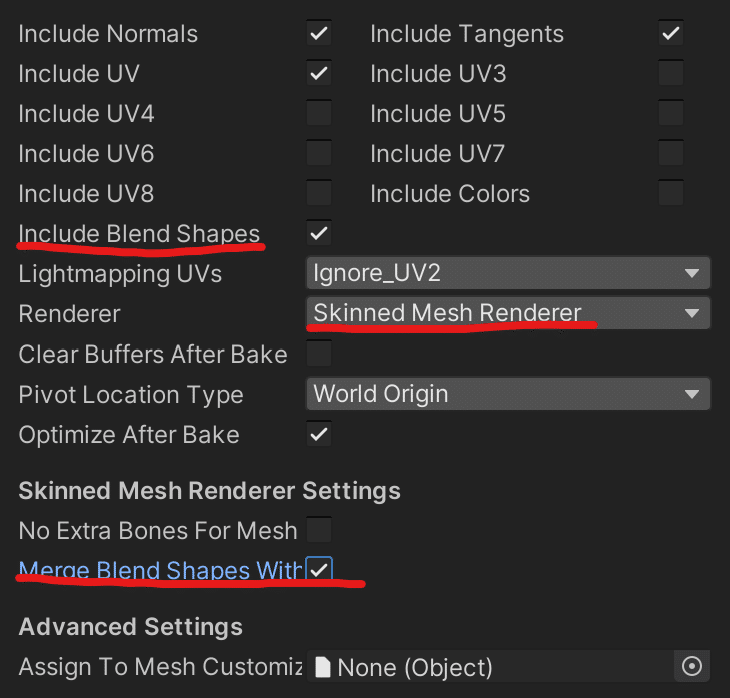
Task: Disable Optimize After Bake checkbox
Action: [319, 435]
